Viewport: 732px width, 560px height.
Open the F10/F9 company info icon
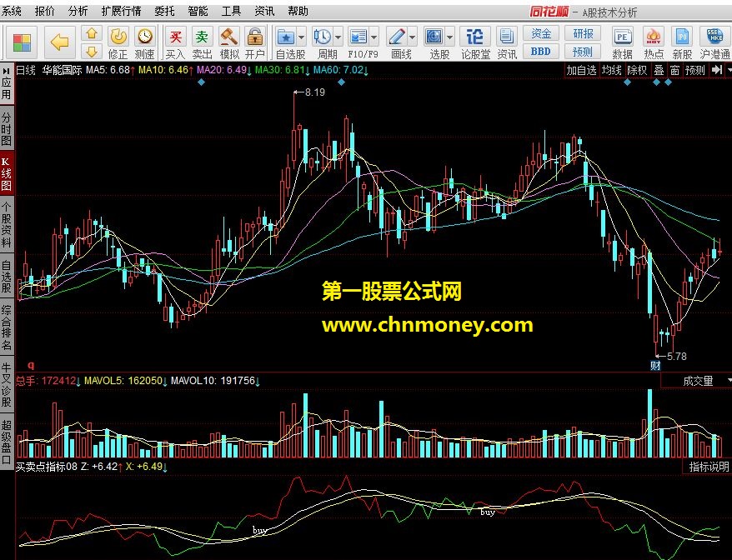point(358,37)
